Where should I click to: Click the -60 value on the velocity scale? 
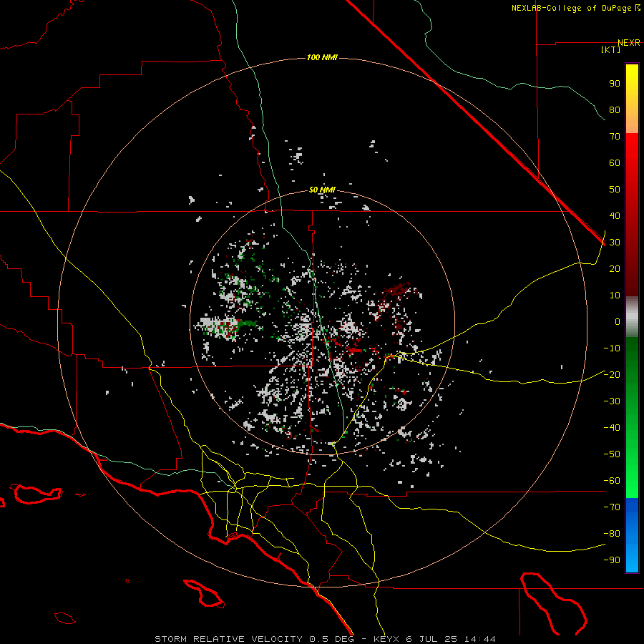coord(612,481)
